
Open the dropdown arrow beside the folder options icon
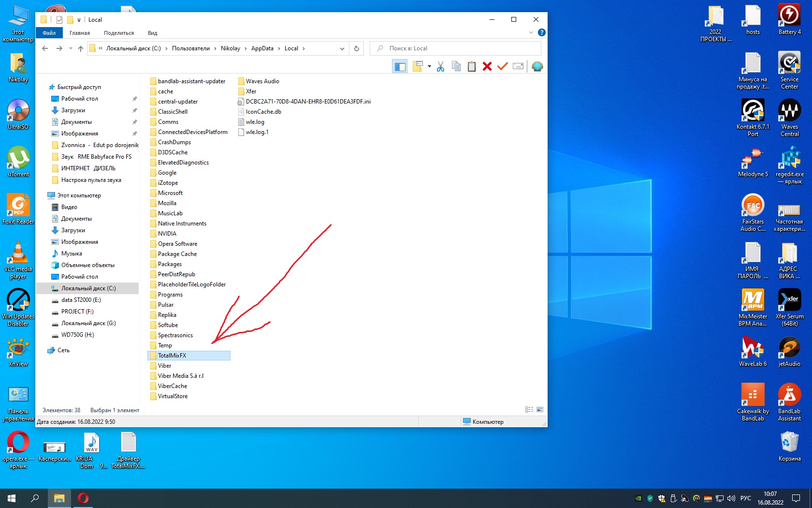(429, 66)
